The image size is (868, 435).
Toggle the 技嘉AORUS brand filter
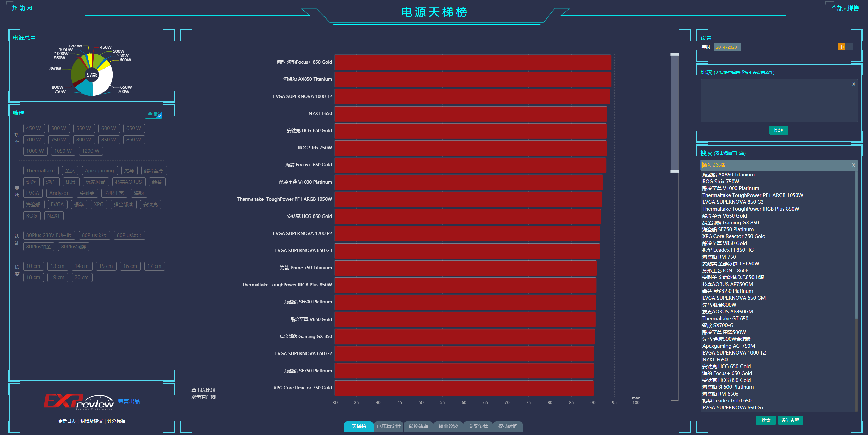129,182
